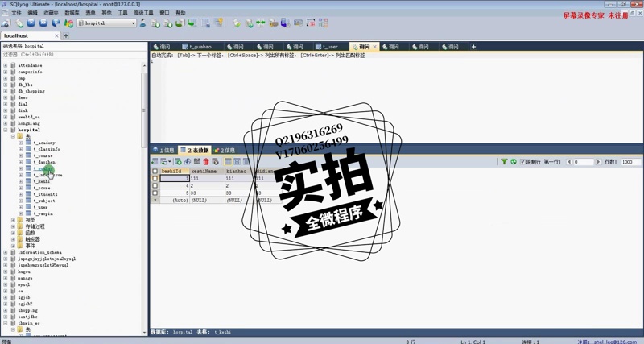Check the row checkbox for keshiId 5
Viewport: 644px width, 344px height.
[155, 193]
